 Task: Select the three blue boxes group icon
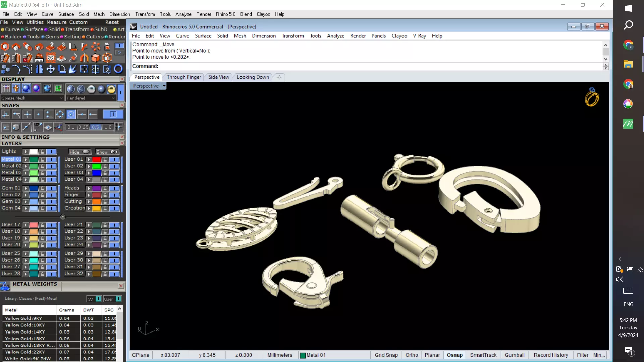tap(5, 69)
